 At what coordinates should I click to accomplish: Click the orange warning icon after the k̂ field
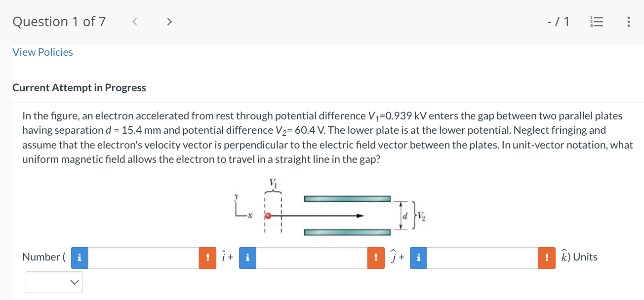pyautogui.click(x=546, y=258)
